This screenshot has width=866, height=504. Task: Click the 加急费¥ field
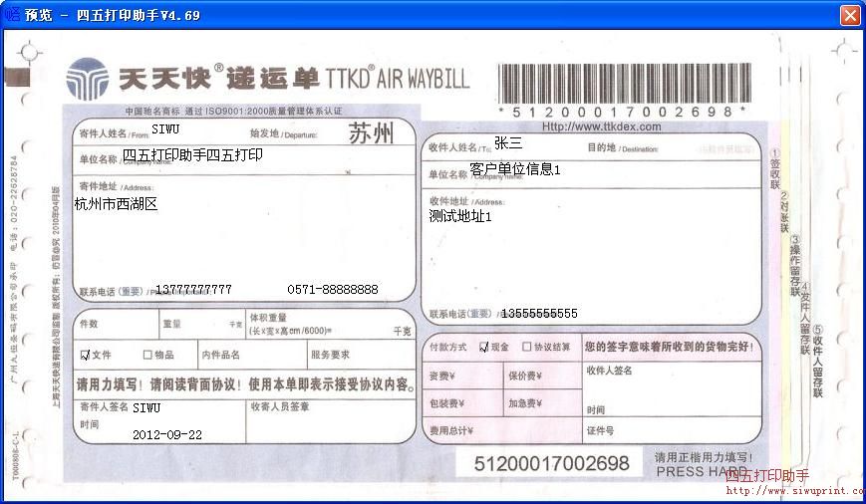(x=542, y=403)
